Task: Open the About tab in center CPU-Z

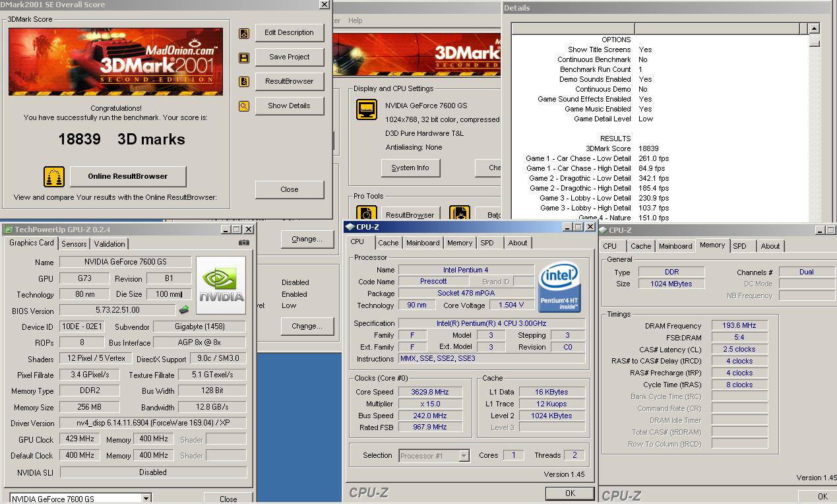Action: click(518, 243)
